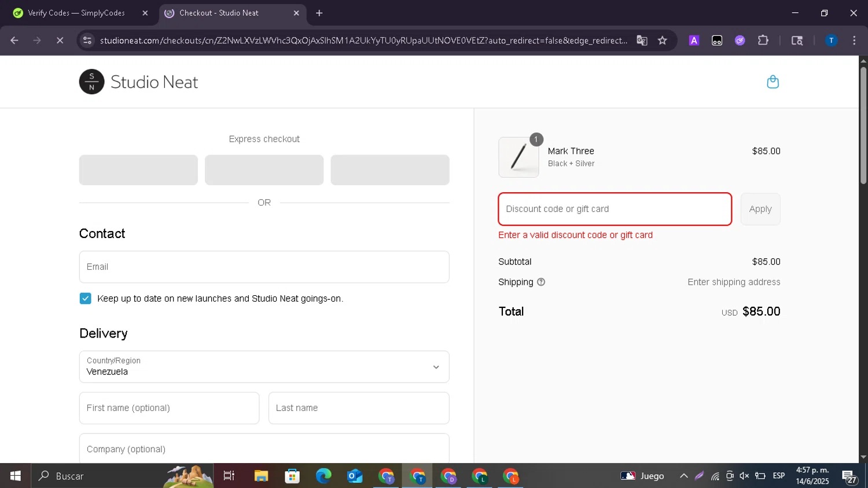Open the extensions puzzle piece menu
Image resolution: width=868 pixels, height=488 pixels.
[763, 41]
